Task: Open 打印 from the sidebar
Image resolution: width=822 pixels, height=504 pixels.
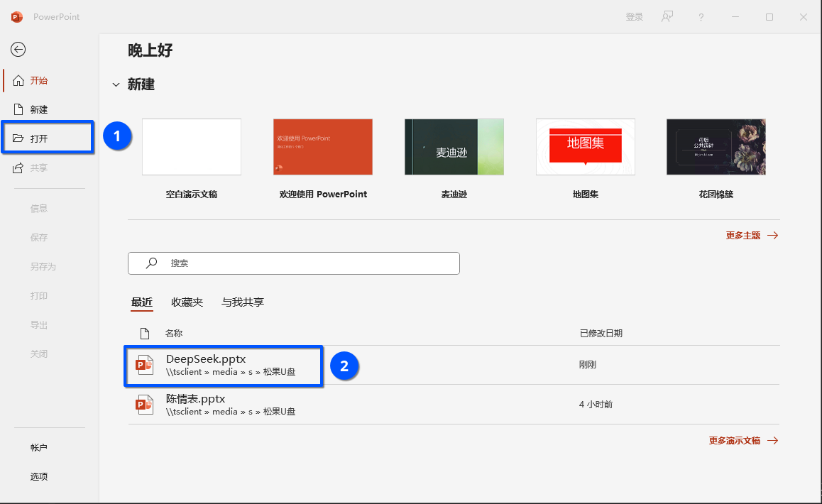Action: (39, 296)
